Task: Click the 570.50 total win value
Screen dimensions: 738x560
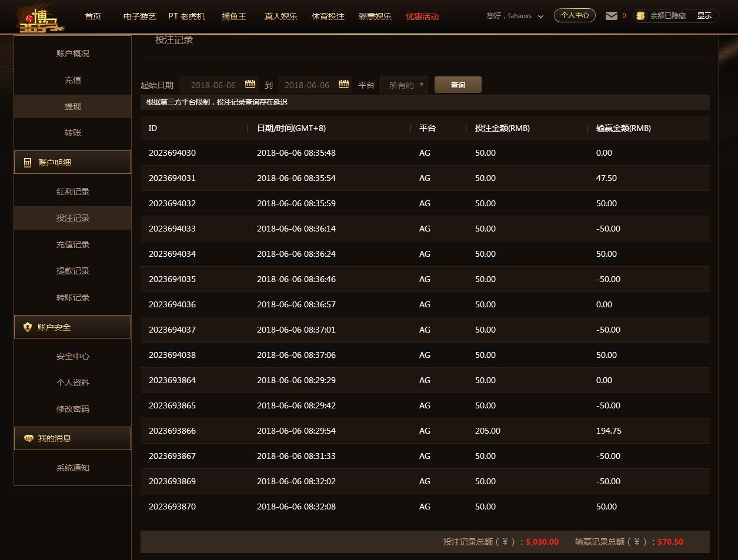Action: pyautogui.click(x=670, y=542)
